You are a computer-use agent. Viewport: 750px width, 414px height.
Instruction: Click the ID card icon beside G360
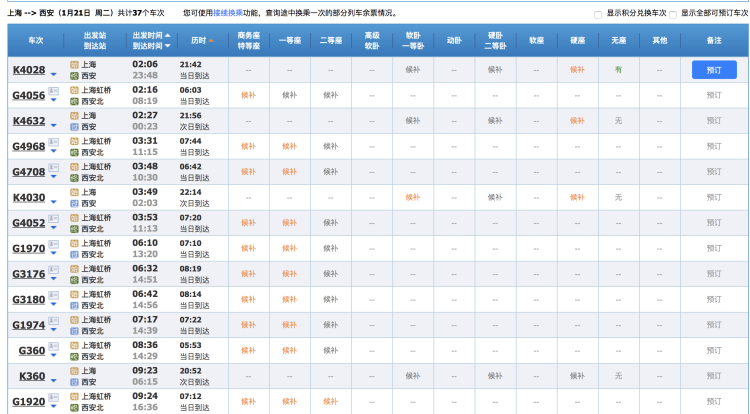point(54,347)
